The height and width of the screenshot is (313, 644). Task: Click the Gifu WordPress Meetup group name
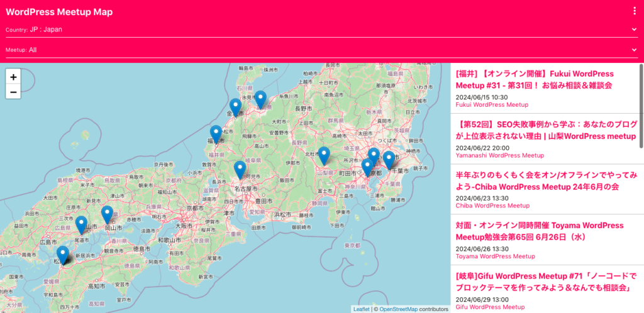[x=491, y=307]
